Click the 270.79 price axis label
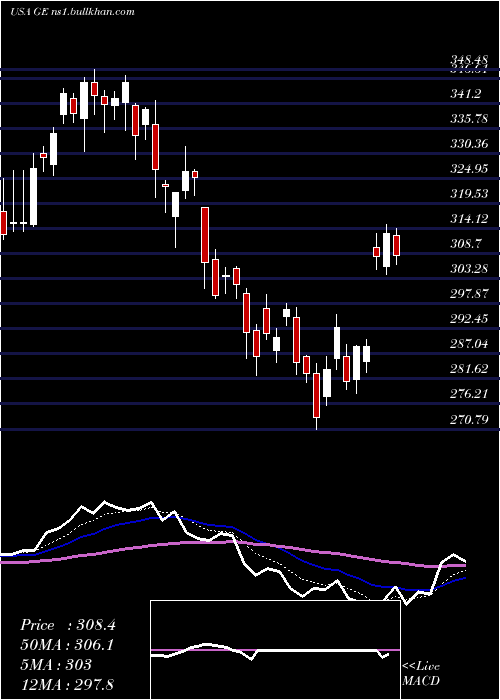The image size is (500, 700). tap(469, 419)
